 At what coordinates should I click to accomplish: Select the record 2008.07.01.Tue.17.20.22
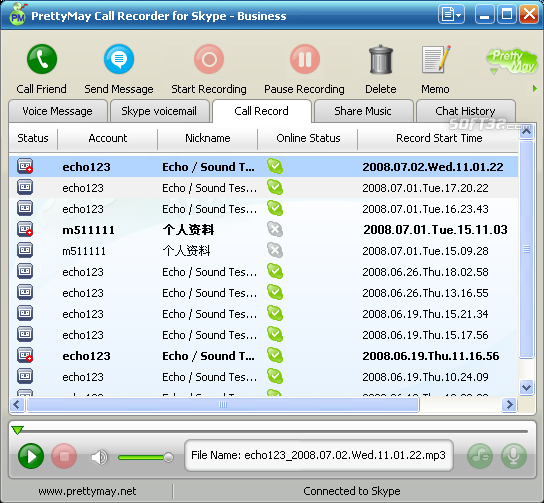coord(264,188)
